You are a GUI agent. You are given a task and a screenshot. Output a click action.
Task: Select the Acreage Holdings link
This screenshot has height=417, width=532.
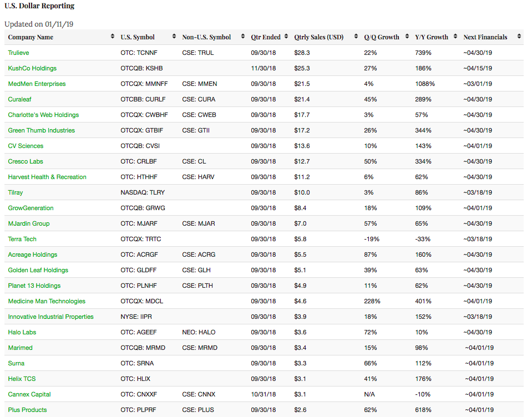tap(32, 255)
